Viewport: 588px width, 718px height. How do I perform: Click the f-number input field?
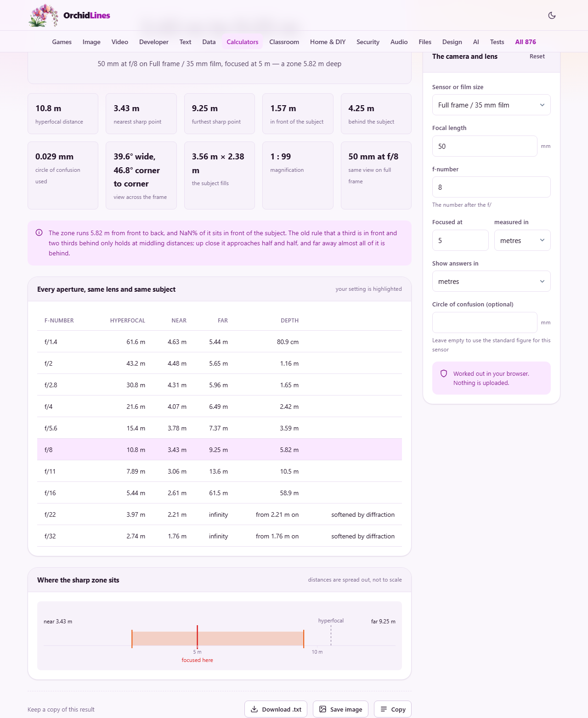[491, 187]
